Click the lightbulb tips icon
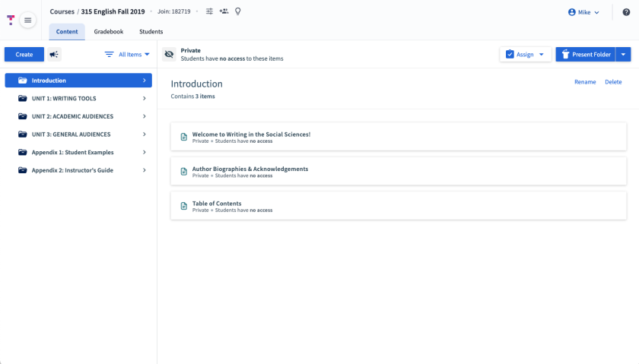Image resolution: width=639 pixels, height=364 pixels. (x=237, y=11)
